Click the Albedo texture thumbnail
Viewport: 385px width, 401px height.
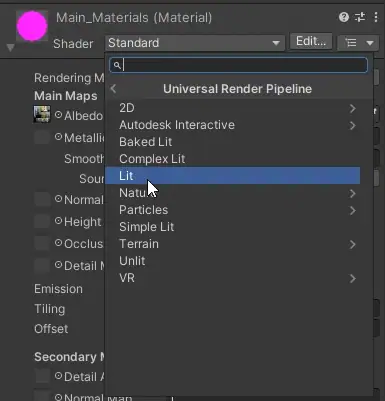(x=42, y=114)
